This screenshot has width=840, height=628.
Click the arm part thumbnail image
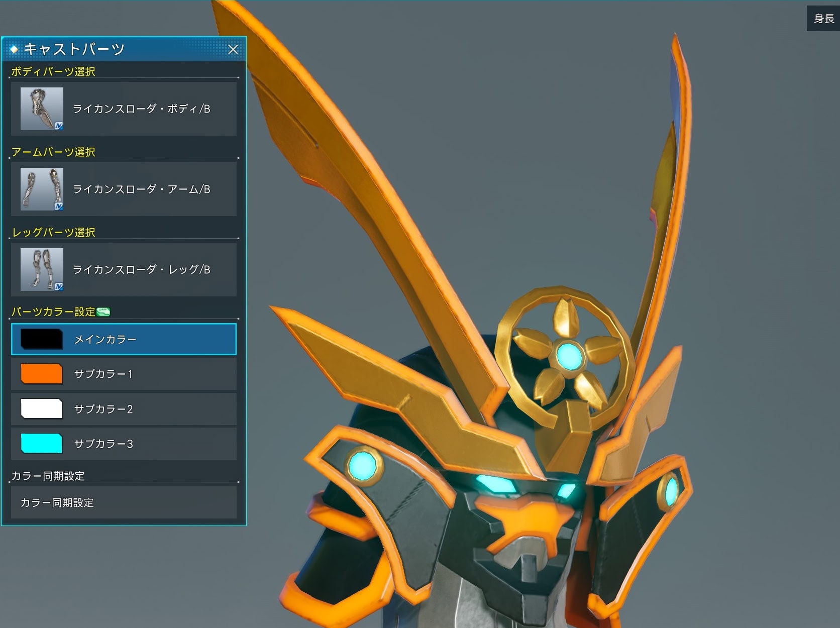point(42,189)
